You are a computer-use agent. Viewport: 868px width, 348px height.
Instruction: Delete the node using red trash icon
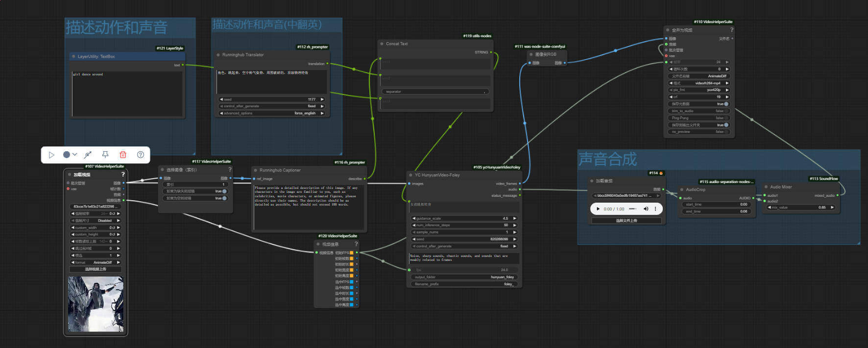(123, 155)
